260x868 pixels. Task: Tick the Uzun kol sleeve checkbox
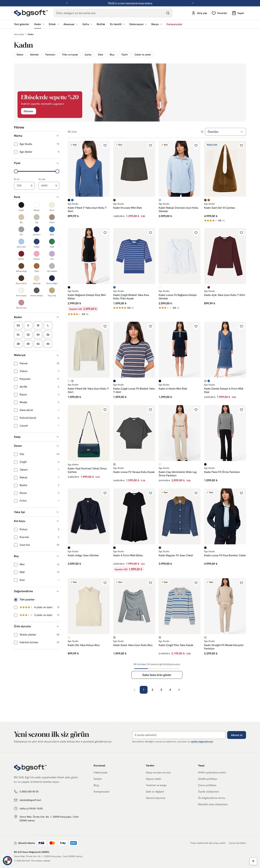click(16, 545)
